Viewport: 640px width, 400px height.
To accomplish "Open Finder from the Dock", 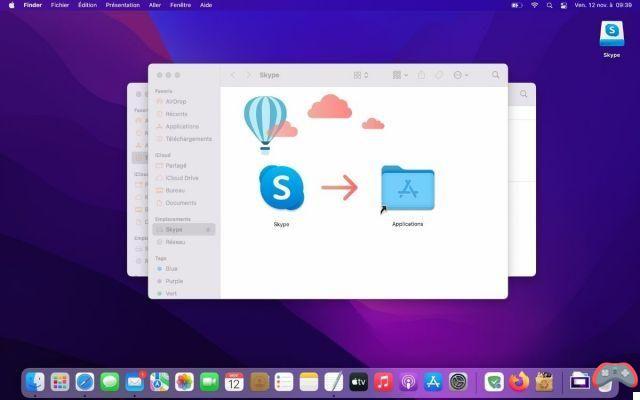I will click(x=35, y=382).
